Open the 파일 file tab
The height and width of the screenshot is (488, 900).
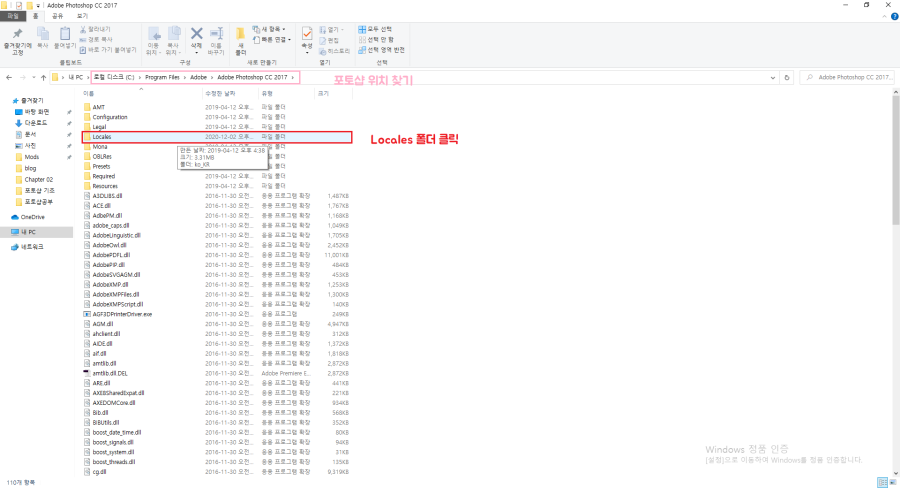pos(13,16)
